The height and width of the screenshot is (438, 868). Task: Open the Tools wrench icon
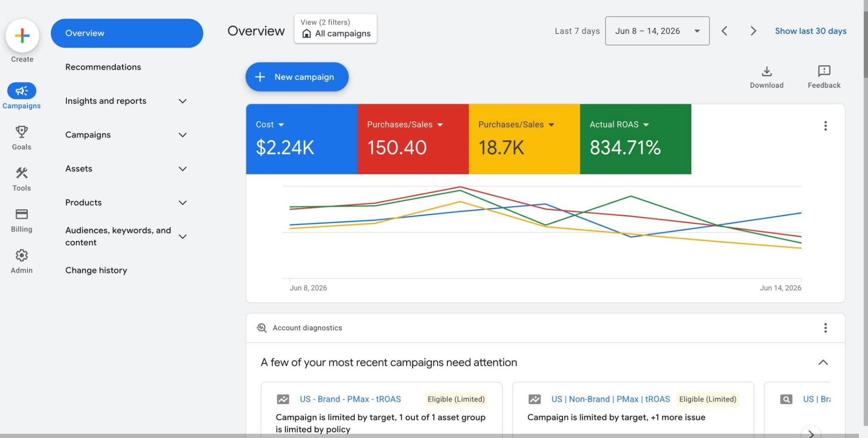point(22,173)
